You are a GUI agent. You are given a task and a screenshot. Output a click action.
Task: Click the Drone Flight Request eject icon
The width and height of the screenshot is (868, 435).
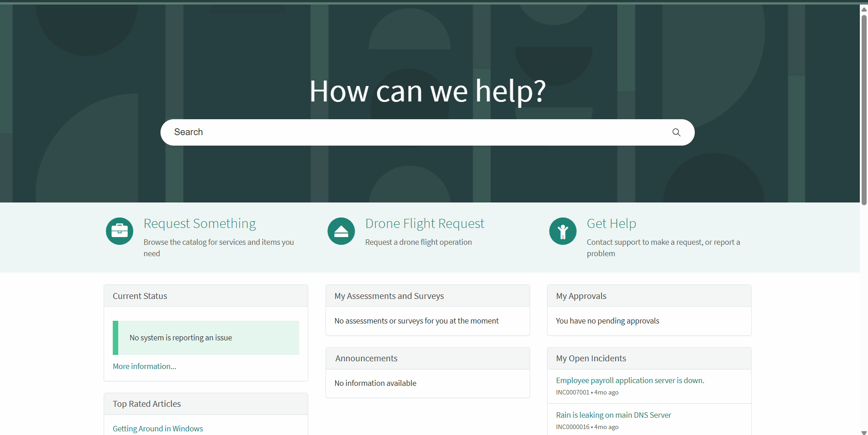click(341, 231)
